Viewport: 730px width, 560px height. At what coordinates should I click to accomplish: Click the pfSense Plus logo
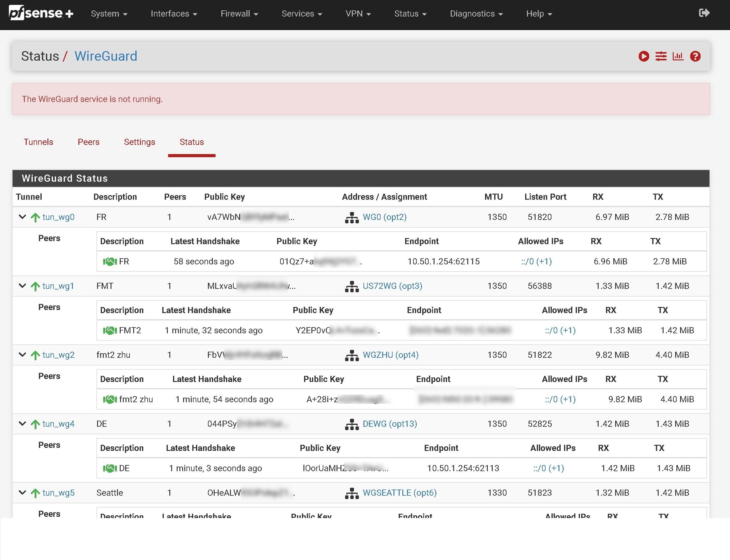[41, 13]
